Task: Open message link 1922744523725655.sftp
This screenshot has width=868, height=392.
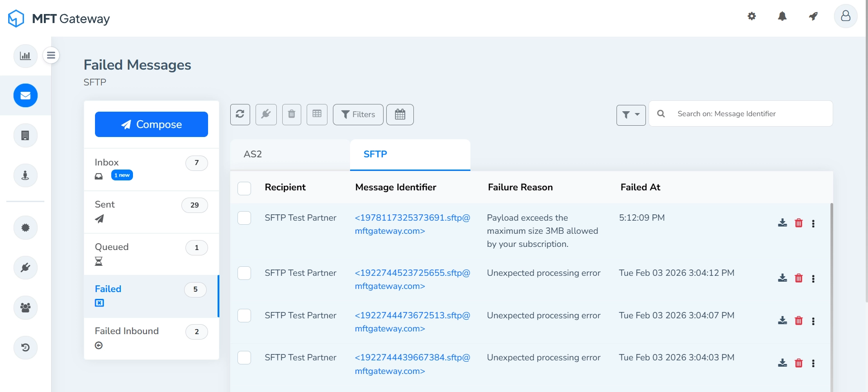Action: 413,279
